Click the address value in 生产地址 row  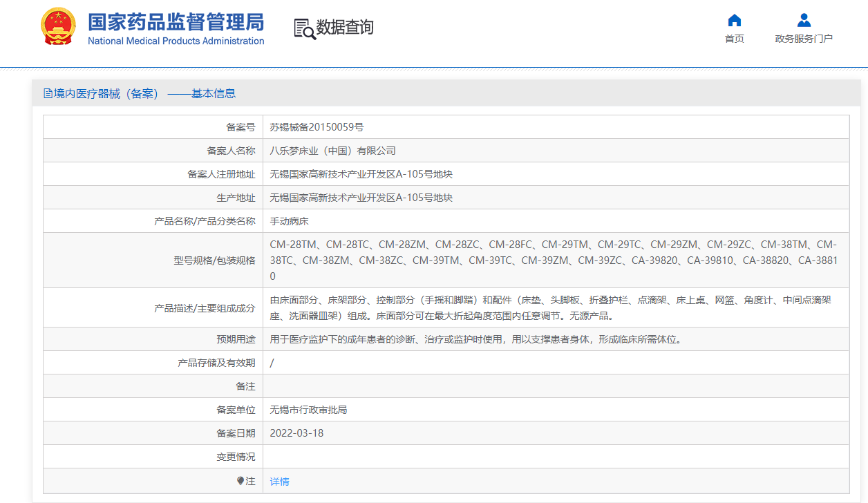pos(361,198)
